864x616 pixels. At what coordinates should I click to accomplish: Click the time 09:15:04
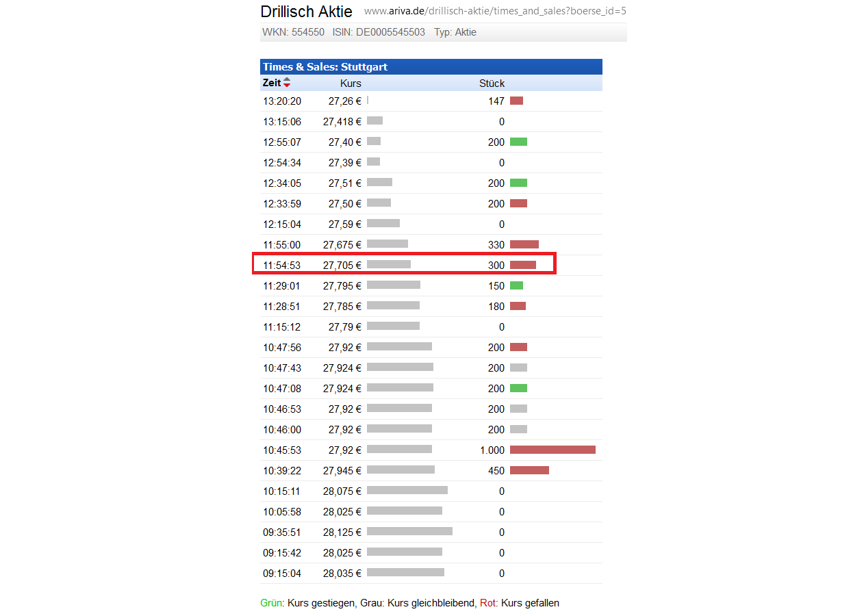282,574
